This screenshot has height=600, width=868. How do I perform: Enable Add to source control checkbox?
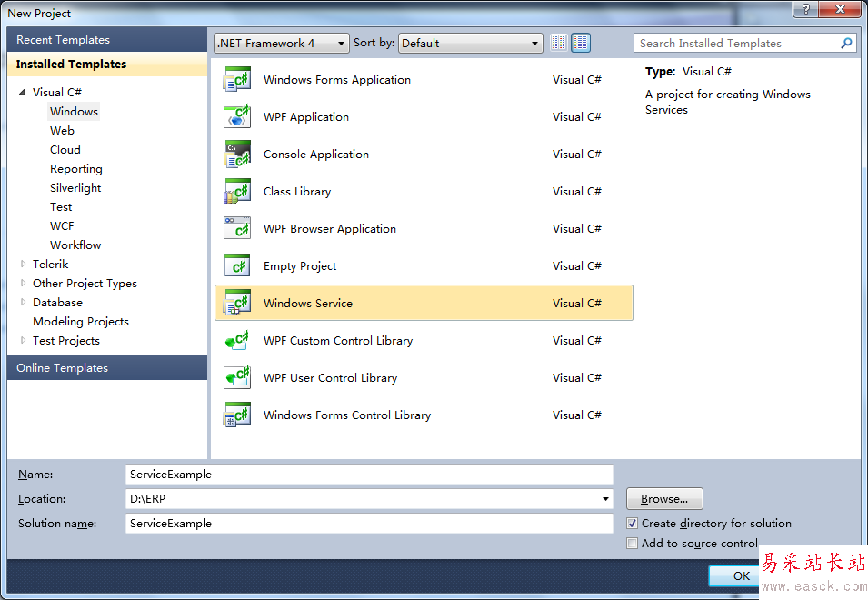(633, 544)
